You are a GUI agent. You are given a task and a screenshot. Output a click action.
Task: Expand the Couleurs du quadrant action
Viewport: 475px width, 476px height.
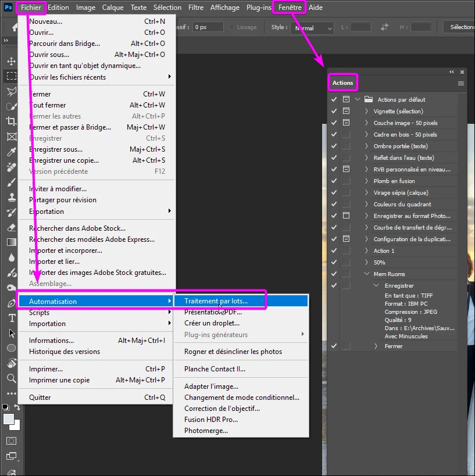(366, 204)
